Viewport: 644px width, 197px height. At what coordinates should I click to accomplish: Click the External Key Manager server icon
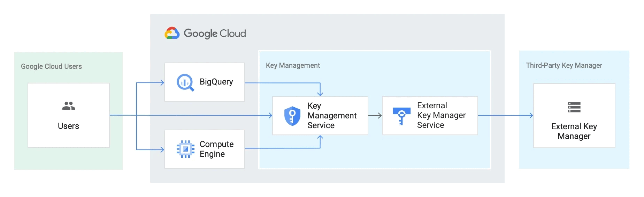coord(574,107)
